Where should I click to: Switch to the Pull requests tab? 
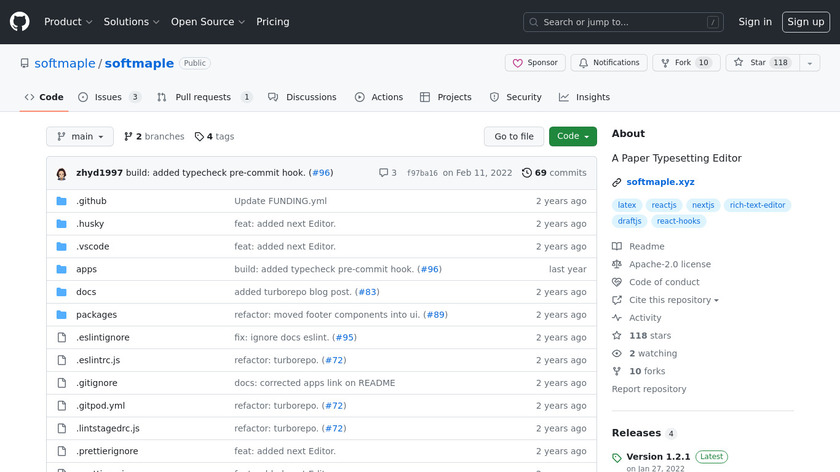coord(204,97)
